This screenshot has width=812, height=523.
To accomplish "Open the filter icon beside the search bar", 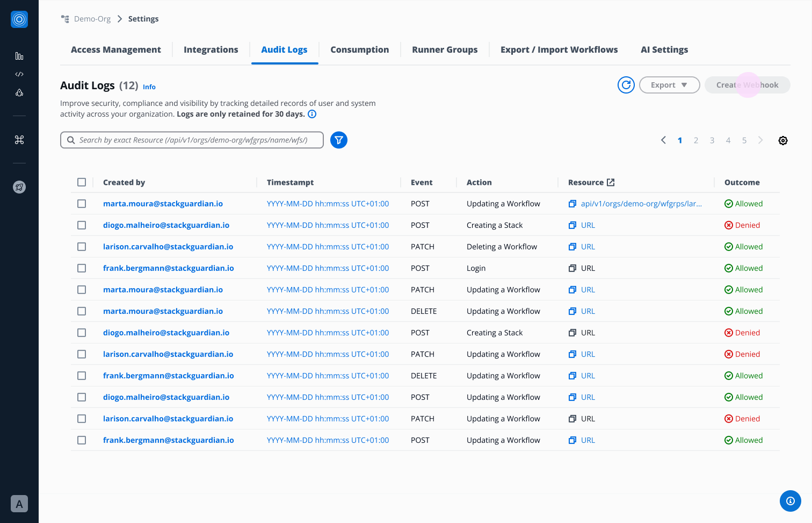I will (x=338, y=140).
